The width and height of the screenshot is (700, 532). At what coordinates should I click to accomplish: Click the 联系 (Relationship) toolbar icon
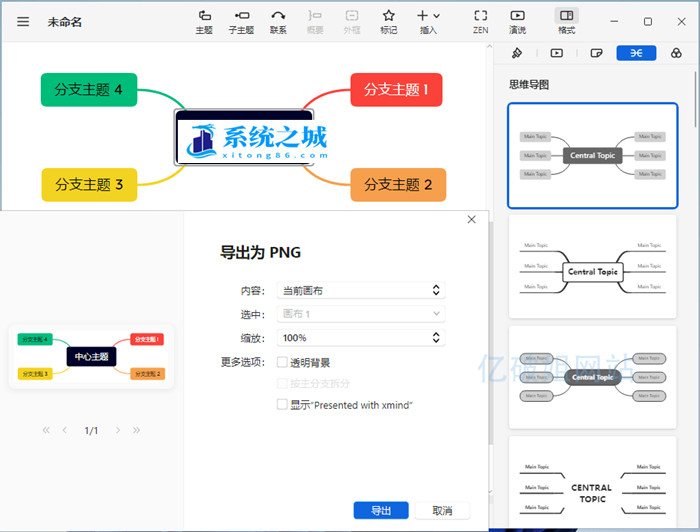click(x=278, y=21)
